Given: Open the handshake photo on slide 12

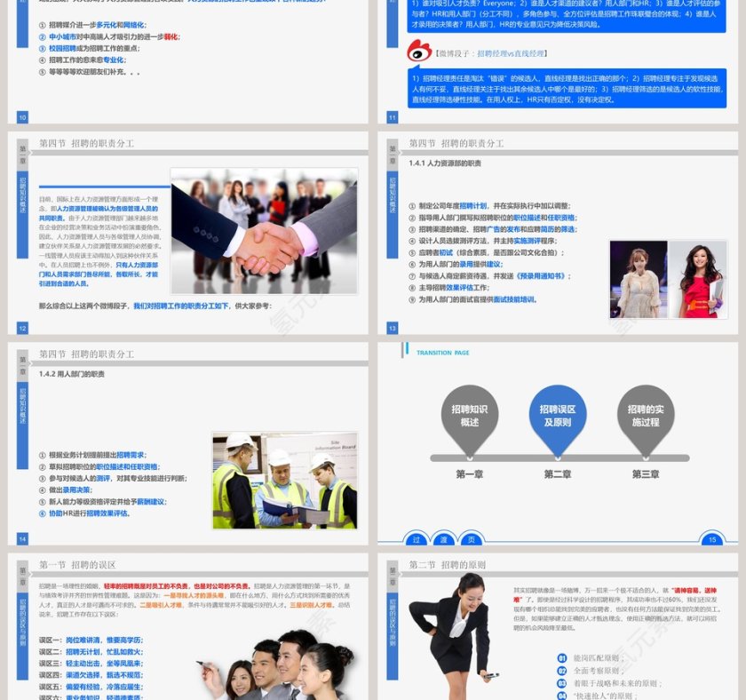Looking at the screenshot, I should click(264, 231).
